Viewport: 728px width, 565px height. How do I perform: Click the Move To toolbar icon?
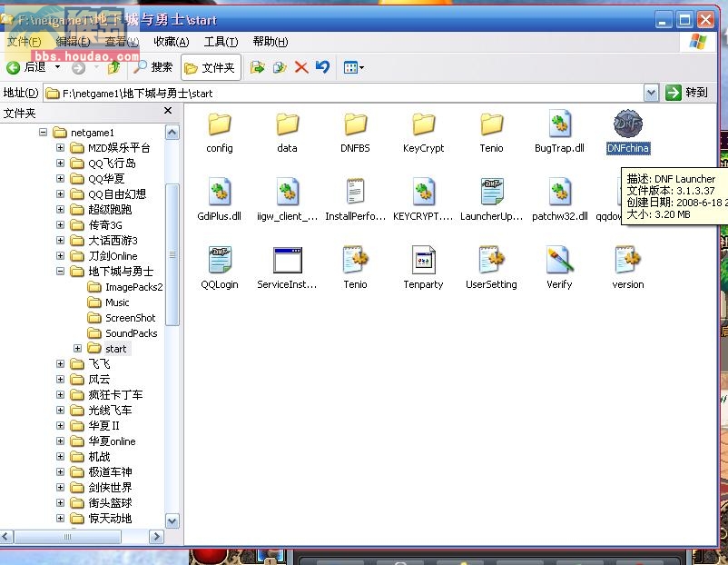pos(257,68)
